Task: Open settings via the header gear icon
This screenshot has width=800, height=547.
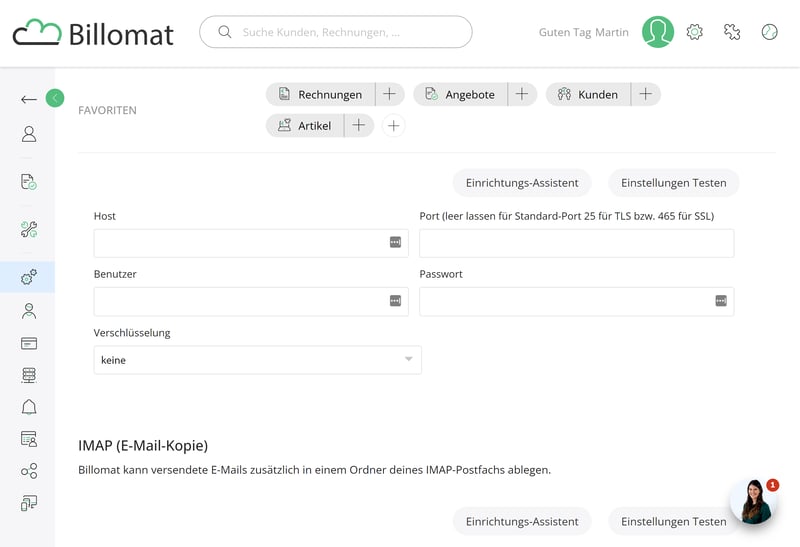Action: click(695, 32)
